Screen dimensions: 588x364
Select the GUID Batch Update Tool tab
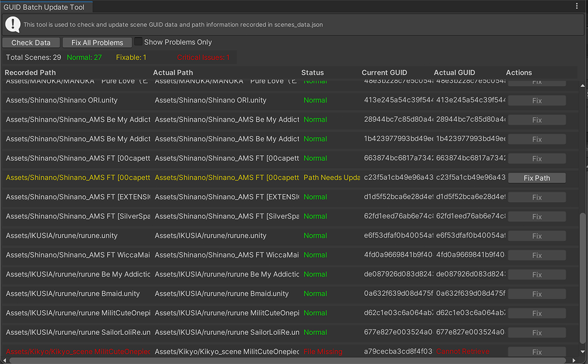[x=44, y=7]
